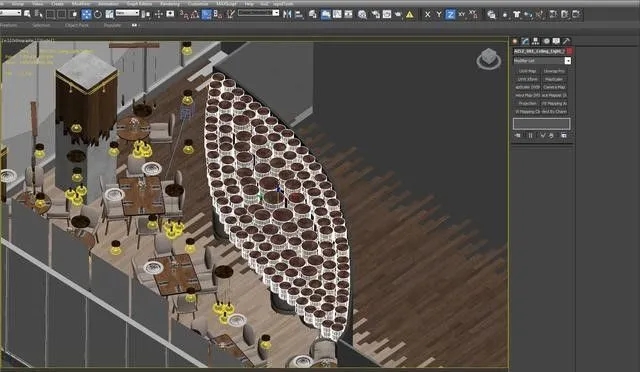Click the Mirror tool icon
This screenshot has height=372, width=640.
287,15
